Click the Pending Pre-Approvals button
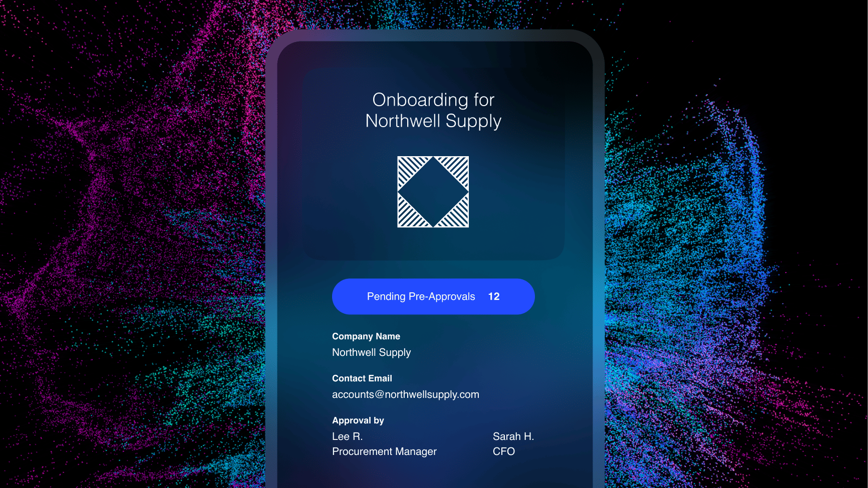Viewport: 868px width, 488px height. pyautogui.click(x=433, y=296)
